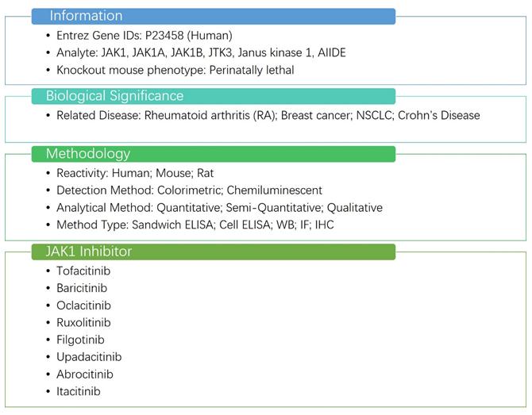Viewport: 532px width, 415px height.
Task: Select the Analytical Method line
Action: pyautogui.click(x=219, y=208)
